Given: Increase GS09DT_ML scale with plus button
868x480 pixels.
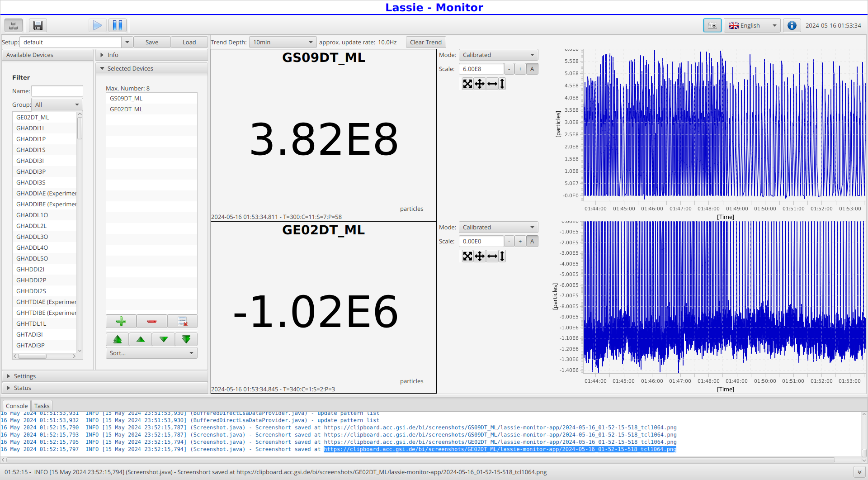Looking at the screenshot, I should pyautogui.click(x=520, y=69).
